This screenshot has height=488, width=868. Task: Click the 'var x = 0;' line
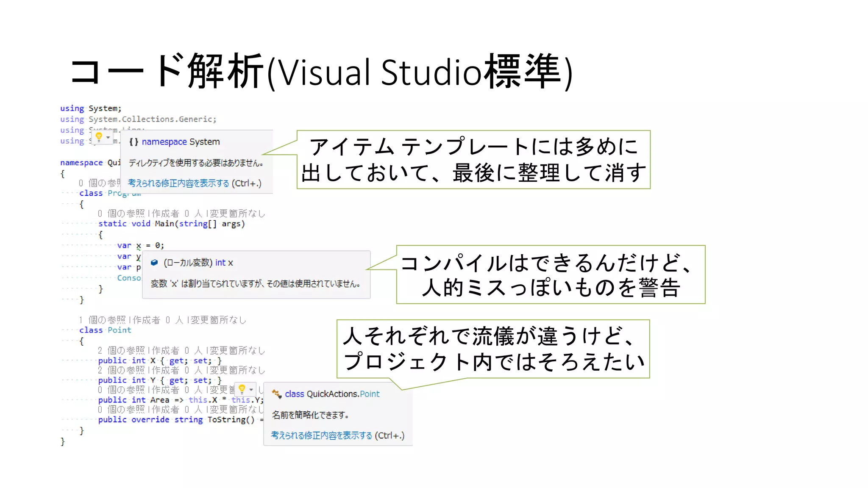140,245
